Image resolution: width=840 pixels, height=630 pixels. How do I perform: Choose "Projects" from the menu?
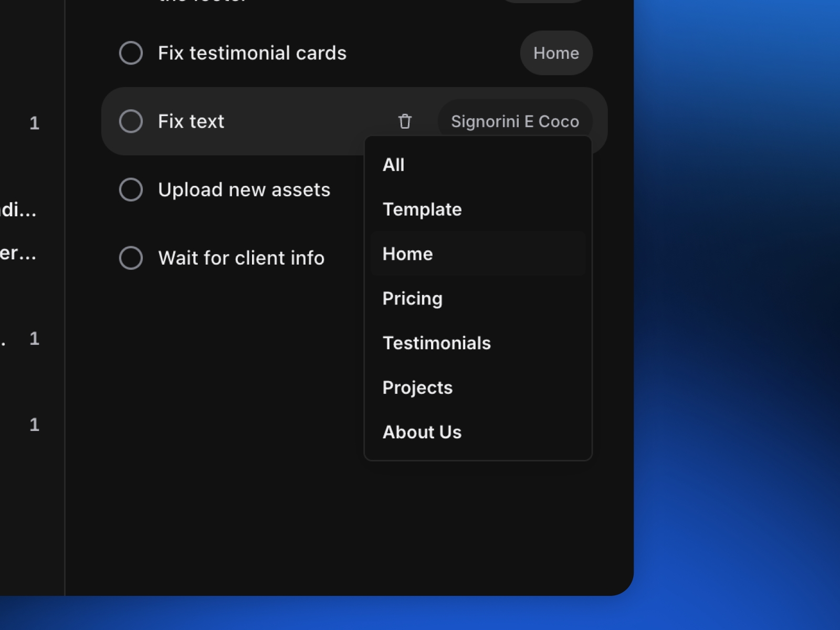(417, 387)
